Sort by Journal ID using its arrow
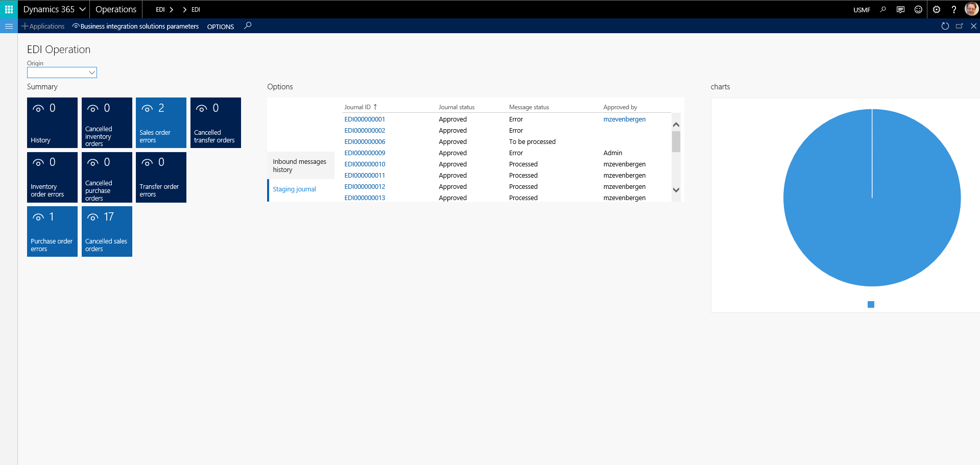Viewport: 980px width, 465px height. coord(375,107)
